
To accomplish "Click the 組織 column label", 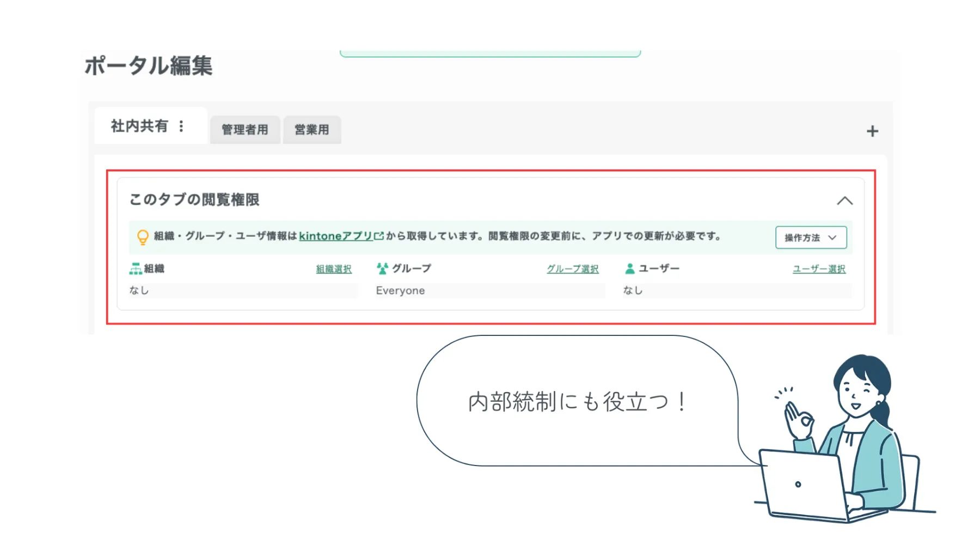I will pyautogui.click(x=154, y=268).
